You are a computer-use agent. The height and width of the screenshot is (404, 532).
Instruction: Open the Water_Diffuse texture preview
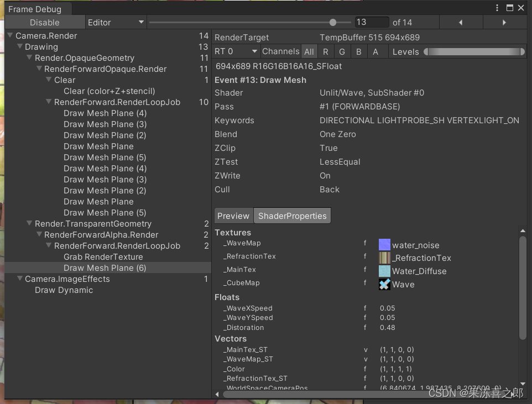pyautogui.click(x=384, y=271)
